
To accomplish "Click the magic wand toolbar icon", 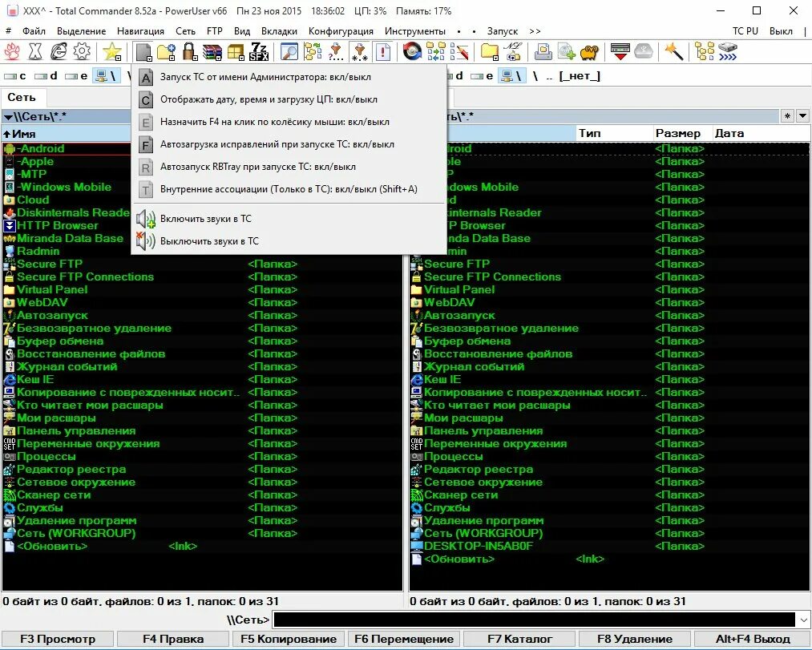I will tap(674, 52).
